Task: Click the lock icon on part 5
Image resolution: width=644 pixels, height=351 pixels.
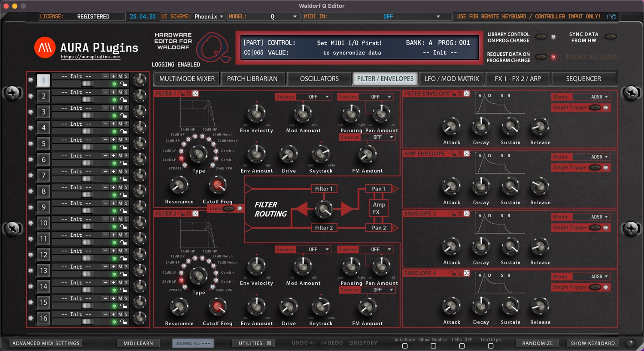Action: 124,147
